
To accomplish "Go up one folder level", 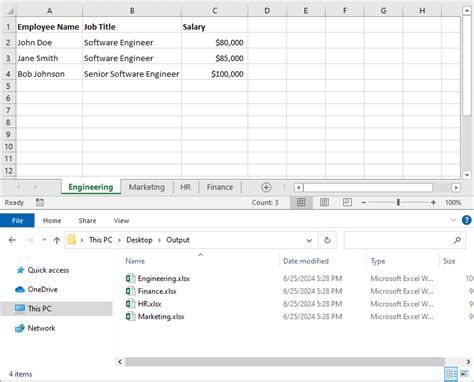I will click(57, 240).
